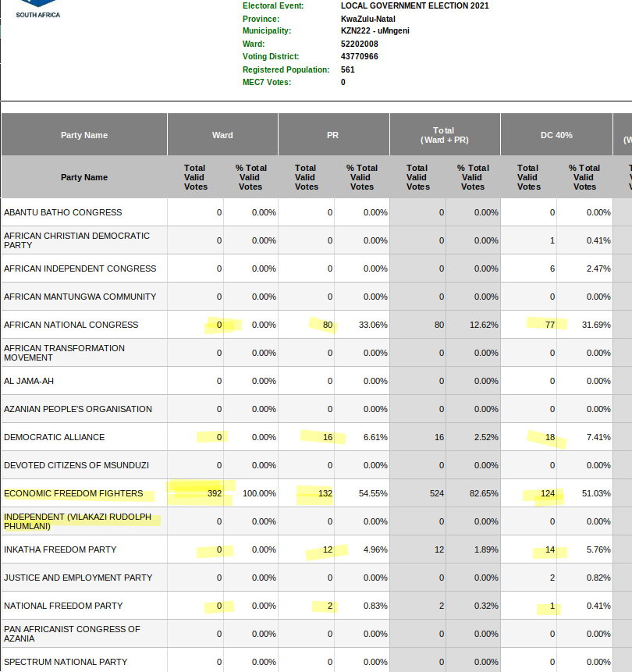
Task: Click the municipality value 'KZN222 - uMngeni'
Action: (x=375, y=31)
